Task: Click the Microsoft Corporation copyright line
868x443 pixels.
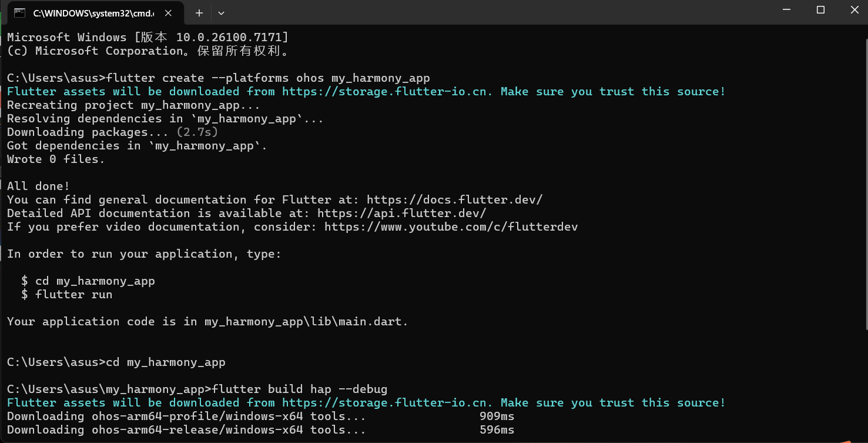Action: (148, 51)
